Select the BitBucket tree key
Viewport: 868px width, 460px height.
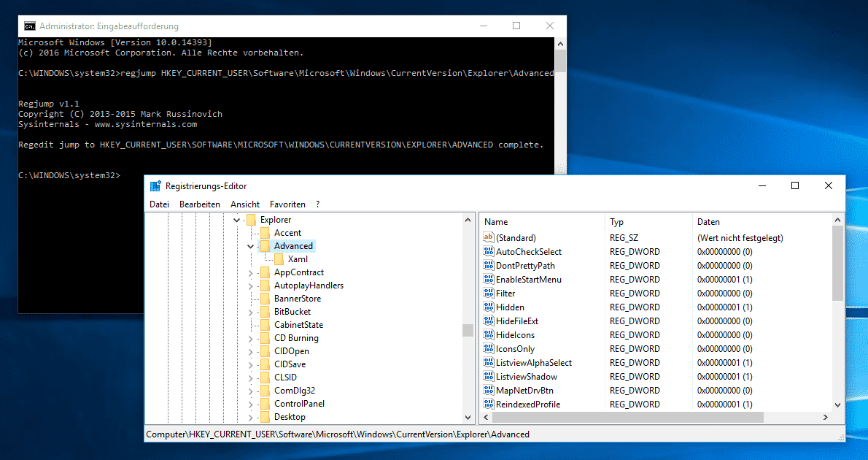tap(292, 312)
